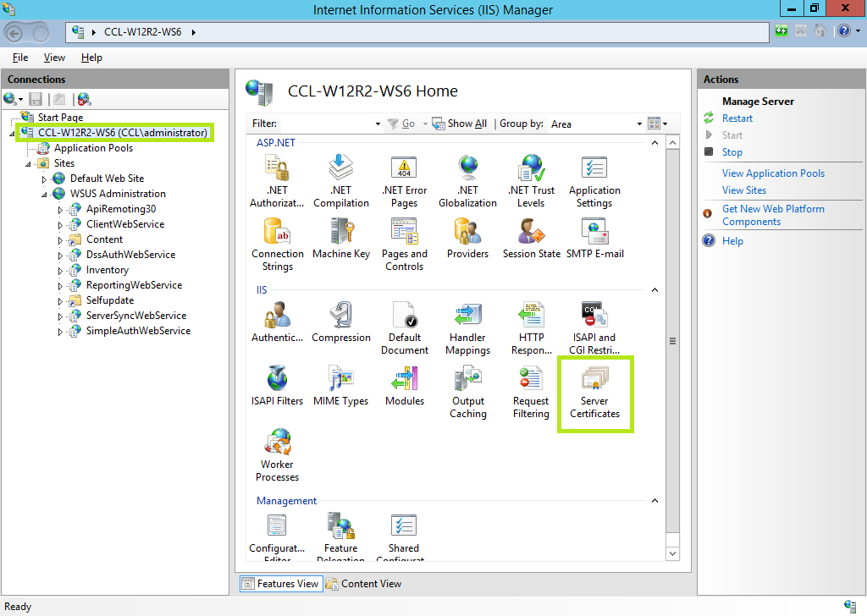Screen dimensions: 867x616
Task: Select ReportingWebService in tree
Action: (134, 285)
